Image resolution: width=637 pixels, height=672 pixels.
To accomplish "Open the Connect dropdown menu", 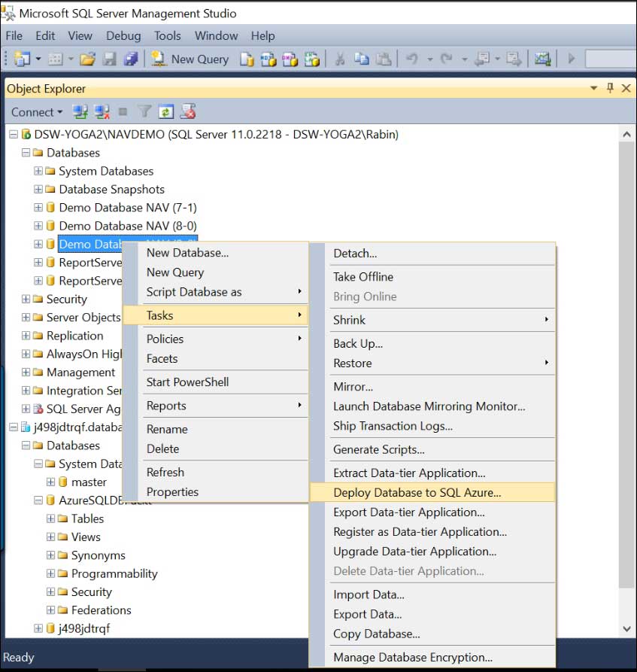I will click(35, 111).
